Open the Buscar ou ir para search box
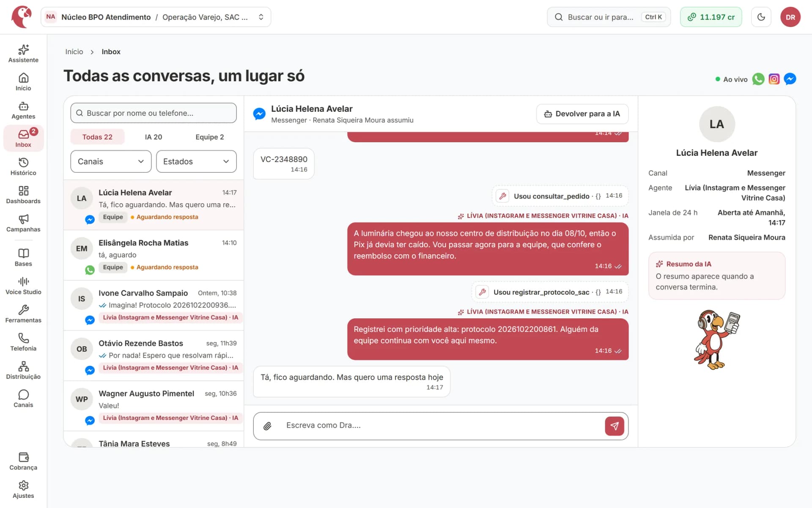Image resolution: width=812 pixels, height=508 pixels. (609, 17)
